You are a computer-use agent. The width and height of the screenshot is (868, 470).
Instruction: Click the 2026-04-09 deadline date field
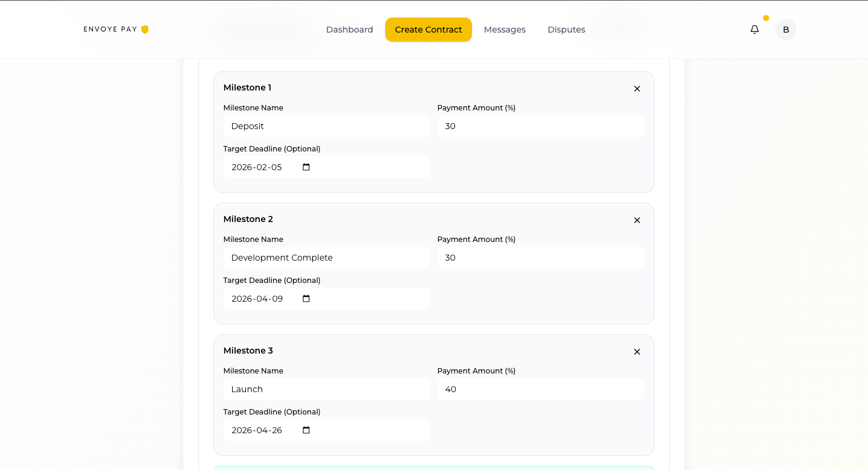coord(259,299)
